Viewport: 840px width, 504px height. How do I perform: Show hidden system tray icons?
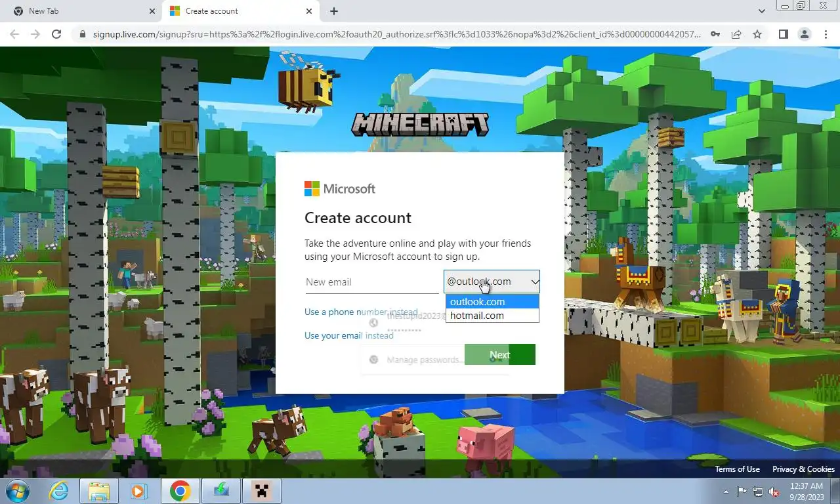pyautogui.click(x=726, y=492)
